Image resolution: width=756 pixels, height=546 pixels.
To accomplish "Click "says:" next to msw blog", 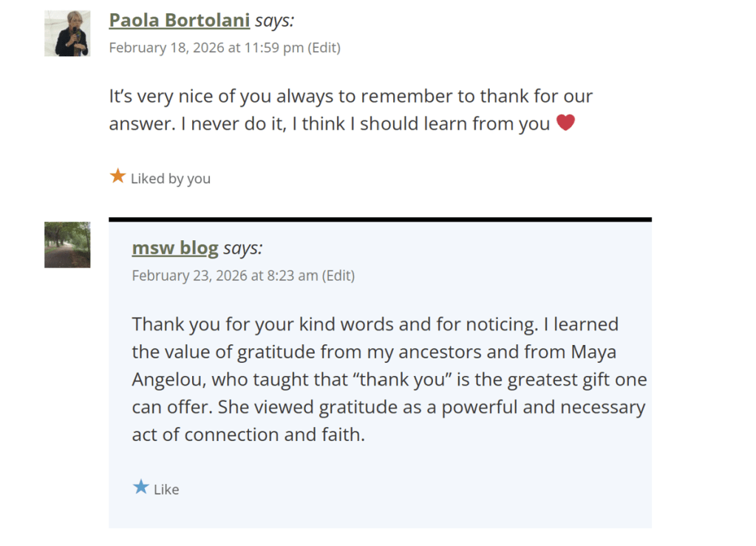I will click(x=242, y=248).
